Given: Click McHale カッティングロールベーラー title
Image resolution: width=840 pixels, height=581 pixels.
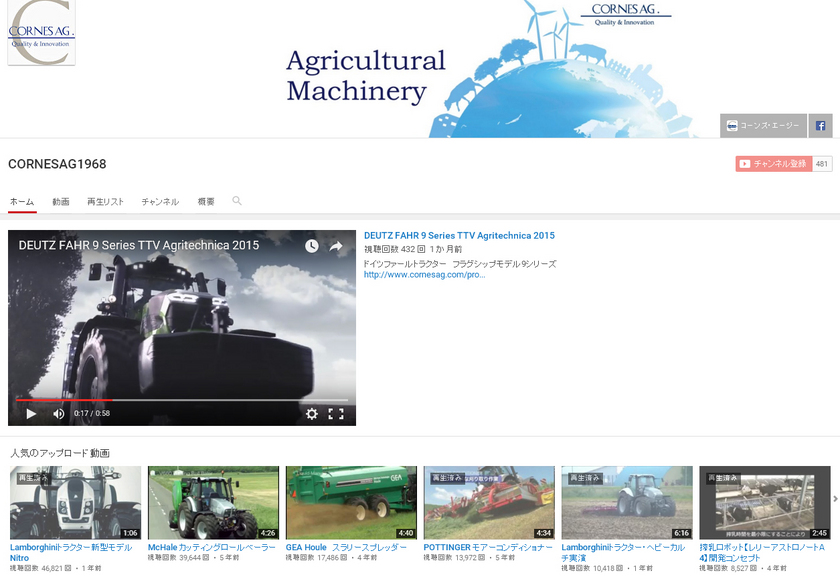Looking at the screenshot, I should (212, 547).
